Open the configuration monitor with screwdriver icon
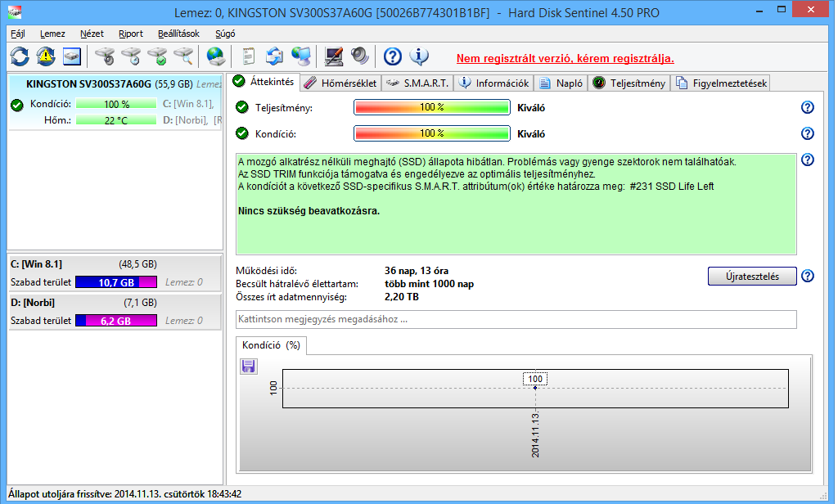 click(x=334, y=56)
